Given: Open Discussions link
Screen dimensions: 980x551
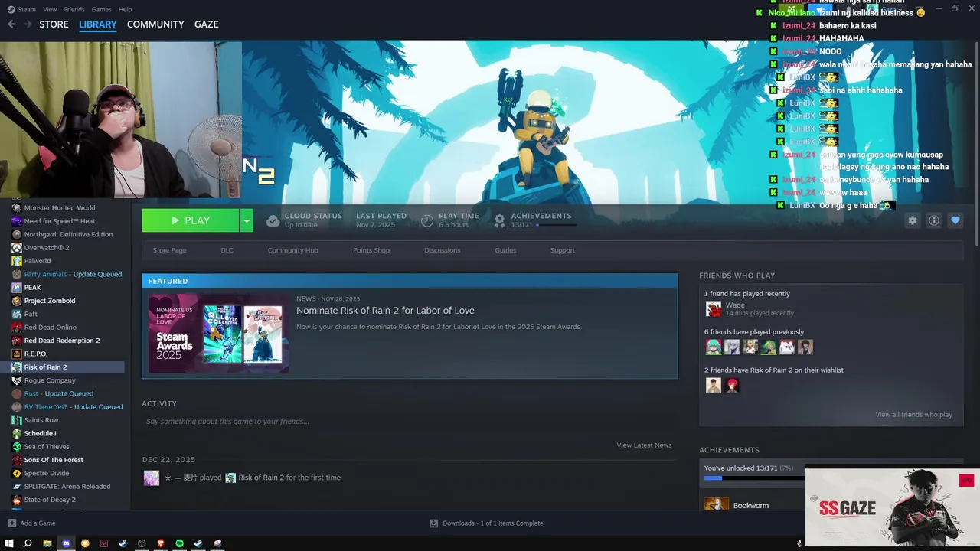Looking at the screenshot, I should [443, 250].
